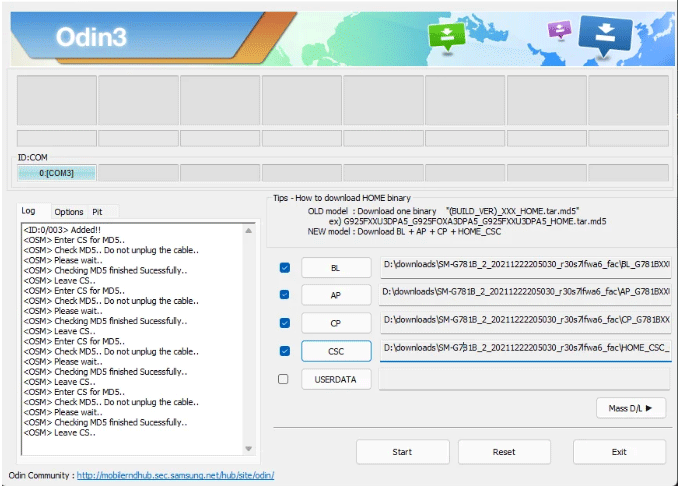
Task: Click the Mass D/L button
Action: point(630,408)
